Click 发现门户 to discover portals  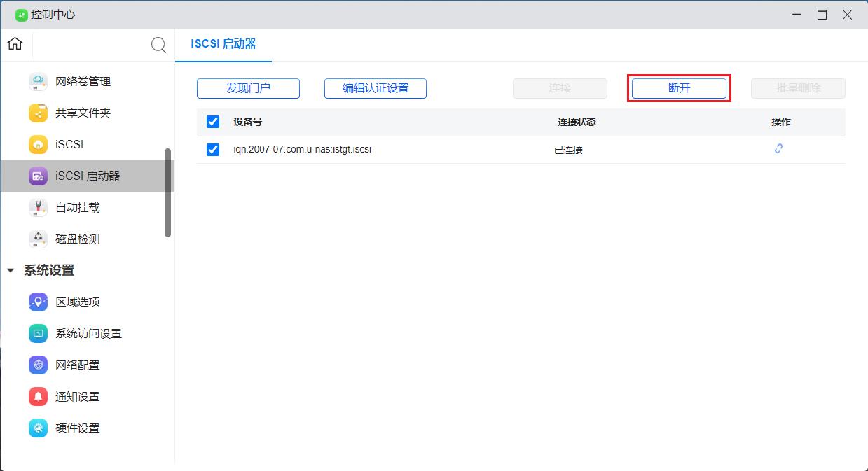[x=248, y=88]
